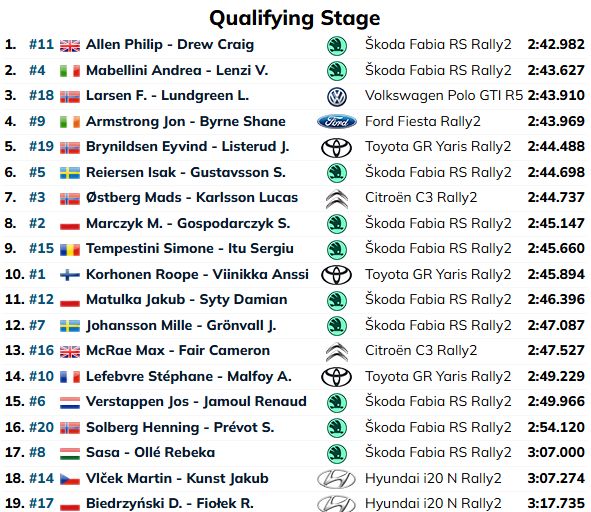Click the Romanian flag next to Tempestini Simone
591x512 pixels.
[70, 250]
